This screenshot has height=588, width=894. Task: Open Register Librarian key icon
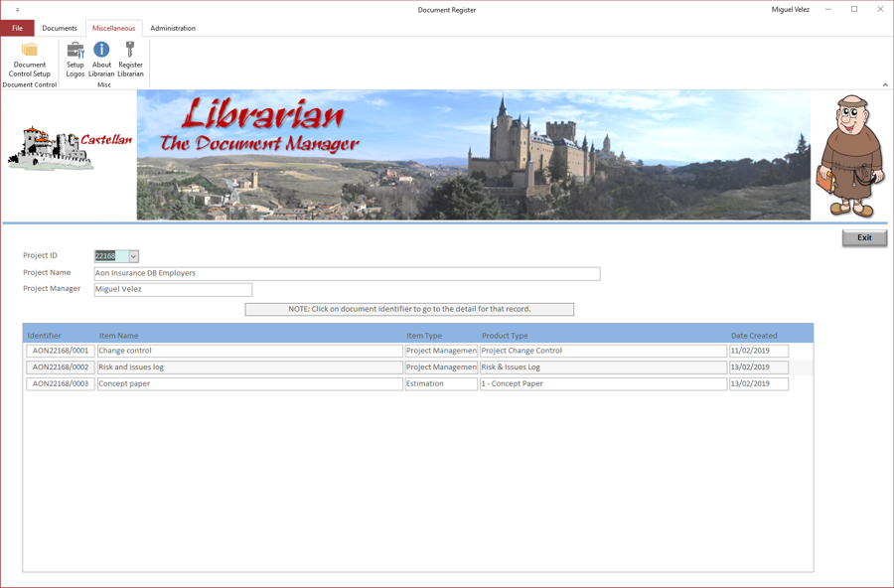tap(130, 60)
